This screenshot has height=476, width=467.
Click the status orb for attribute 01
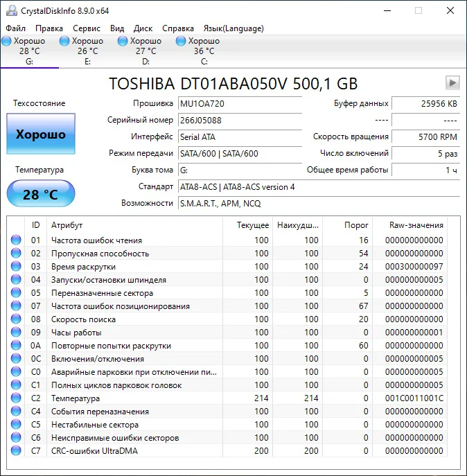click(16, 240)
